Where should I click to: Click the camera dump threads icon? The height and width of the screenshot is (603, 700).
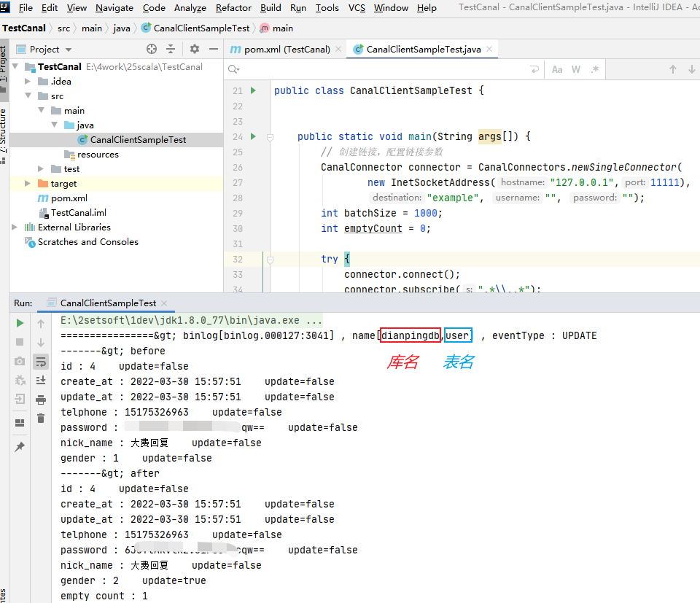tap(20, 361)
